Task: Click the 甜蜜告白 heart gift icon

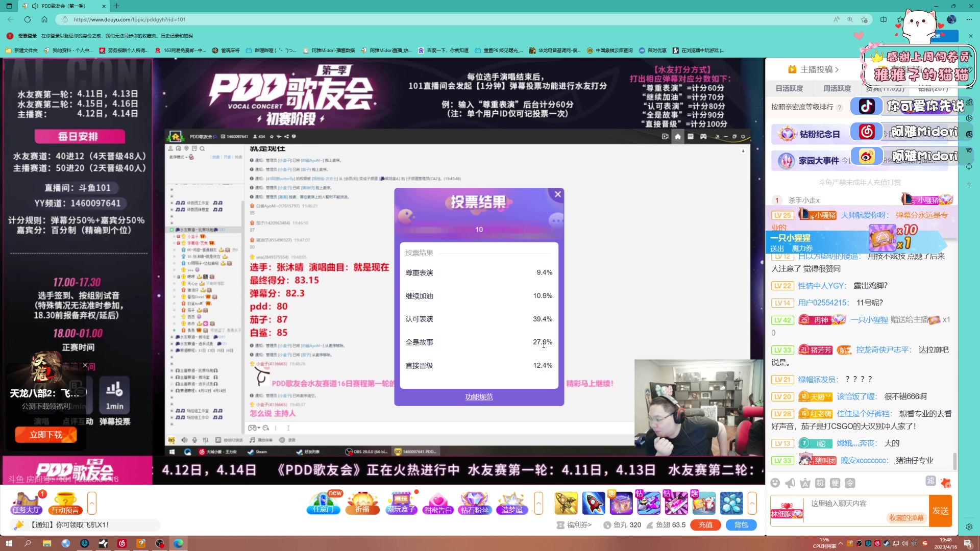Action: click(x=438, y=503)
